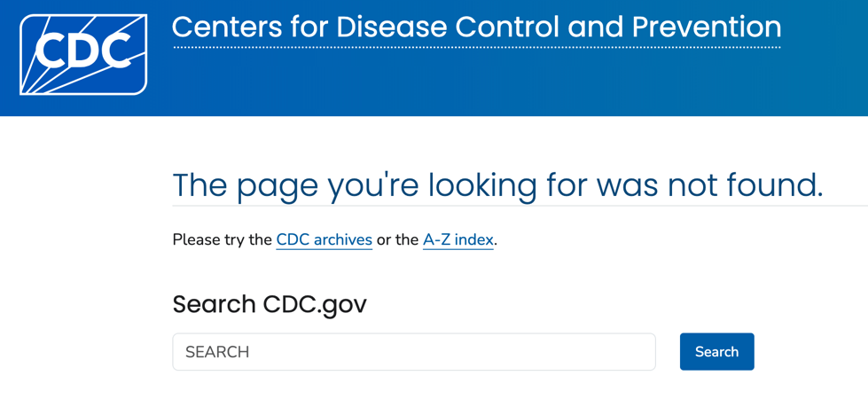Go to the A-Z index link
868x399 pixels.
[x=457, y=239]
